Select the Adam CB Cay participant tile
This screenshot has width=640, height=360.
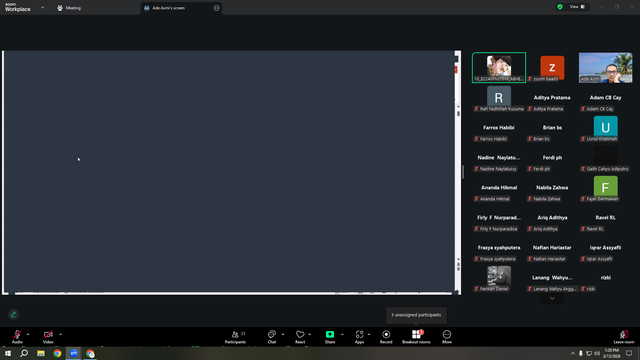pos(606,98)
